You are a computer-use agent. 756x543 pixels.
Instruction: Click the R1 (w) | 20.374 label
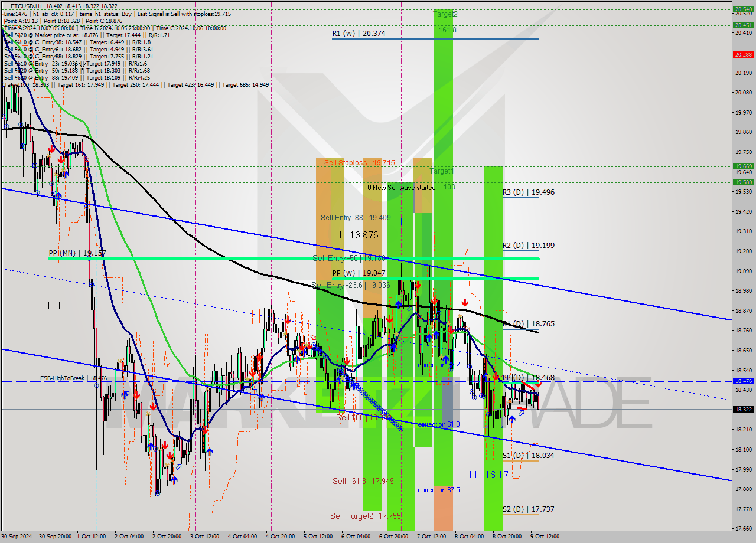(x=359, y=34)
